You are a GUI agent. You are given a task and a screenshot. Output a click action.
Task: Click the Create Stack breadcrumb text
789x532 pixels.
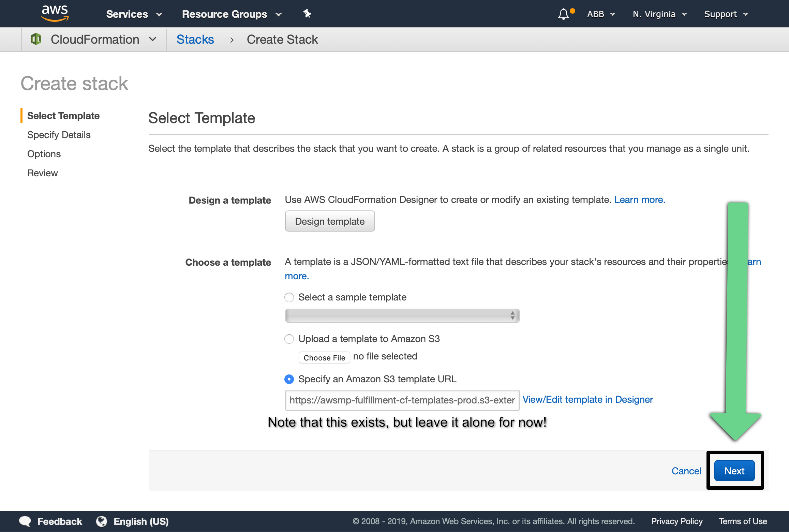pos(282,40)
